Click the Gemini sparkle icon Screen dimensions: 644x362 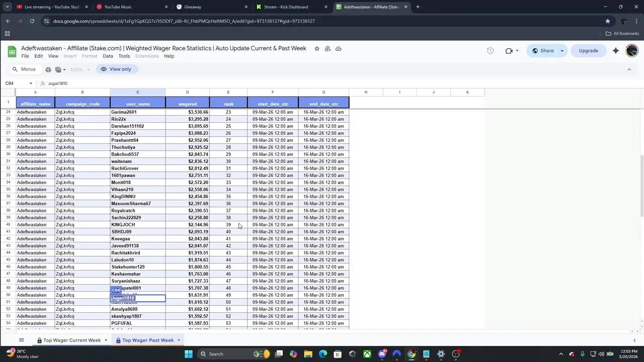tap(615, 51)
